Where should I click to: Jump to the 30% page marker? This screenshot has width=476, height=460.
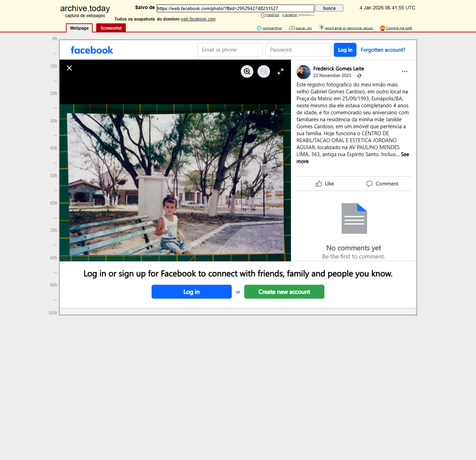[54, 121]
